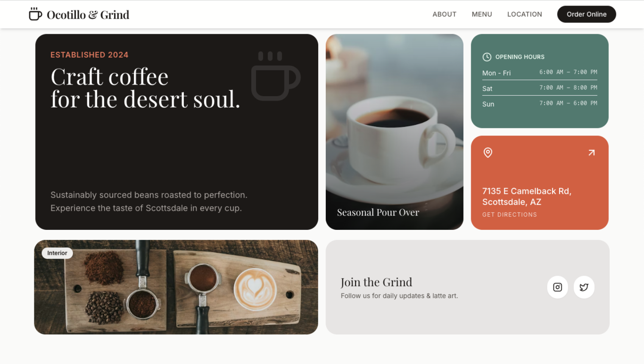This screenshot has height=364, width=644.
Task: Select Location in the top navigation
Action: 525,14
